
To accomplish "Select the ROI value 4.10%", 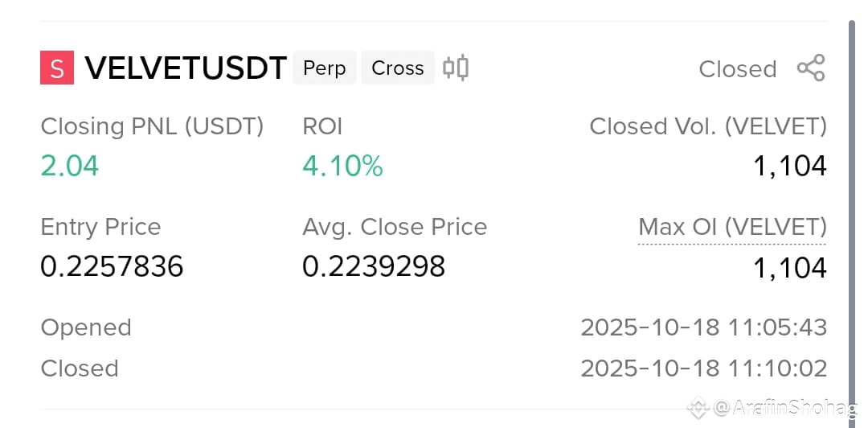I will point(342,166).
